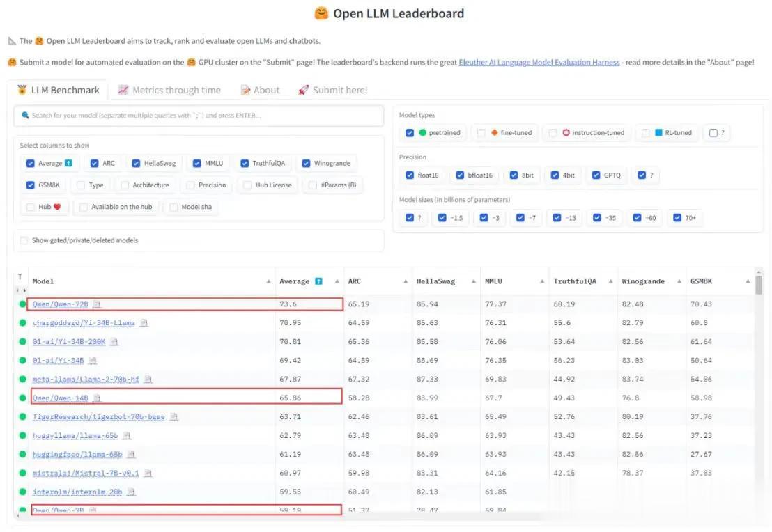Toggle TruthfulQA column checkbox

tap(245, 164)
